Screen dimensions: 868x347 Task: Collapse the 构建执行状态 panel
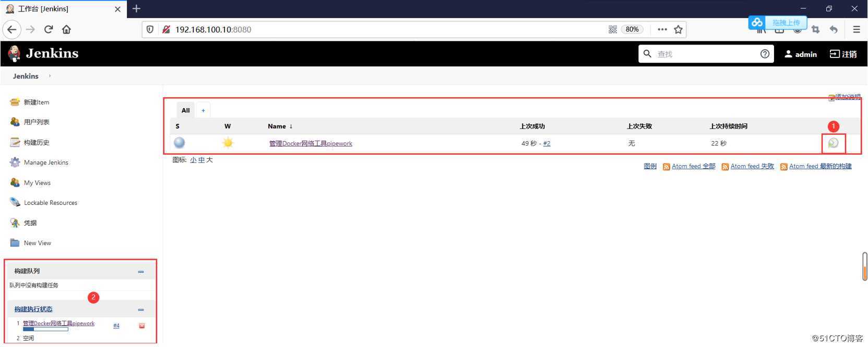141,310
